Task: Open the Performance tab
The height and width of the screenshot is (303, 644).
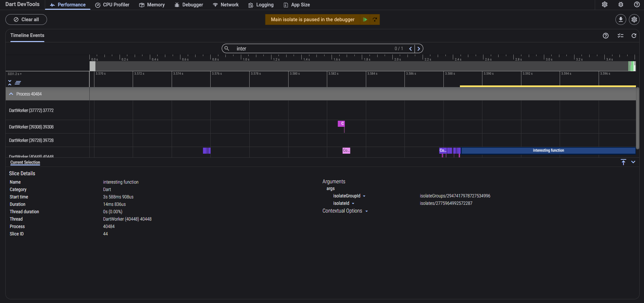Action: pos(68,5)
